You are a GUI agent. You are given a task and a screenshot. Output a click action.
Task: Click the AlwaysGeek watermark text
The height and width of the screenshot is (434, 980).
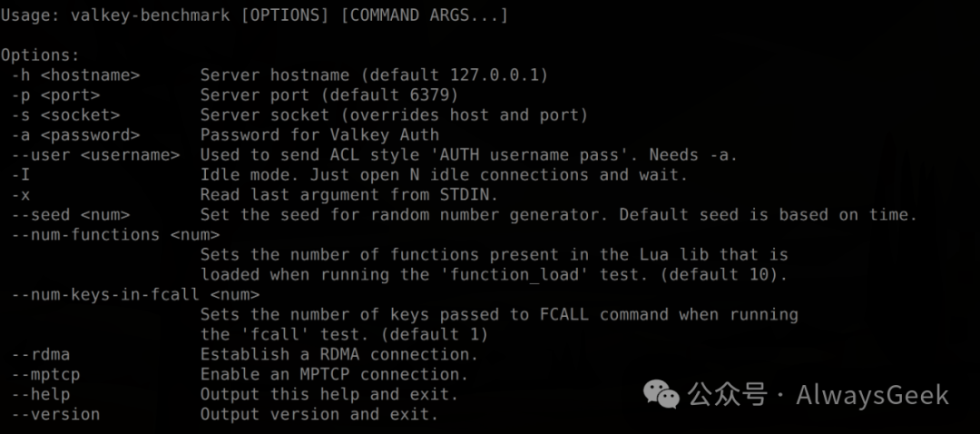872,395
